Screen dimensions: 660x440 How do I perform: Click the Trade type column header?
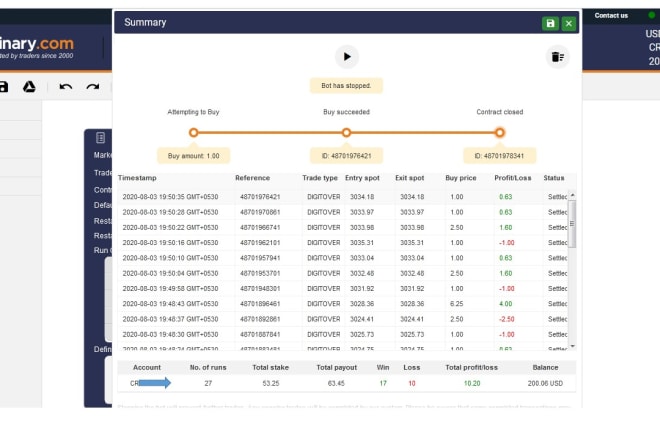[x=320, y=178]
